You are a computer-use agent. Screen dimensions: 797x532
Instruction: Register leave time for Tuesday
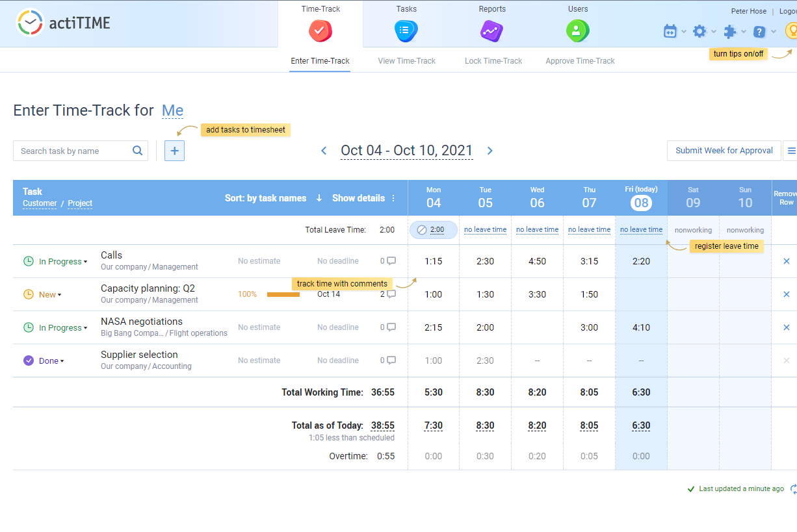pyautogui.click(x=485, y=230)
